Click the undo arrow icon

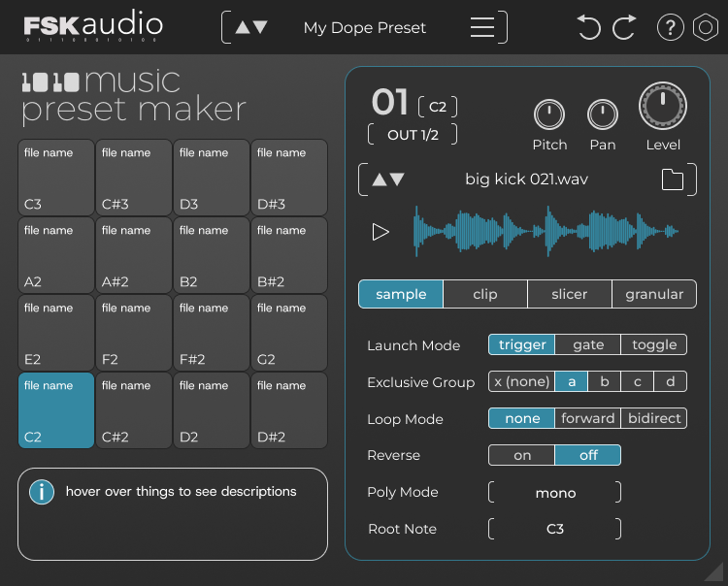pyautogui.click(x=589, y=27)
